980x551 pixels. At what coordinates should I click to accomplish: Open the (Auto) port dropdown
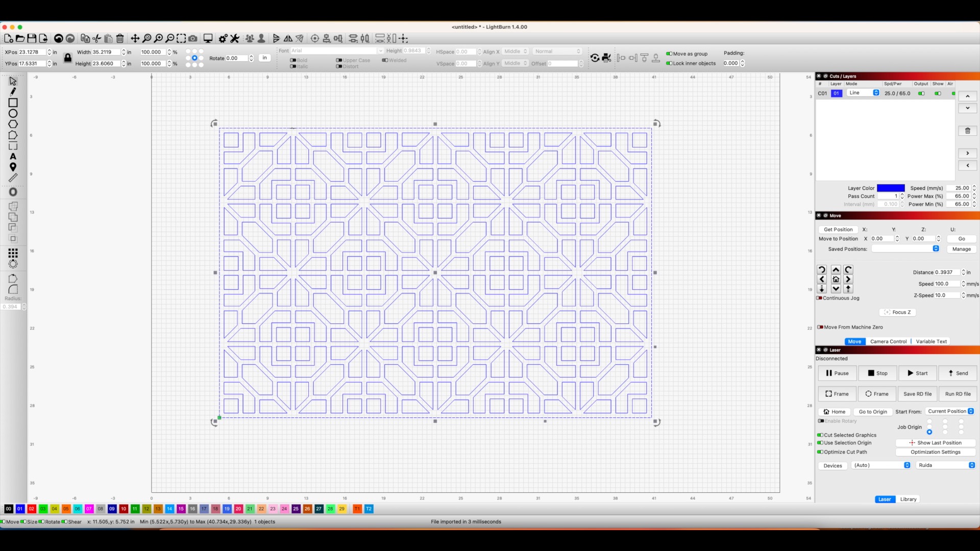(x=881, y=465)
